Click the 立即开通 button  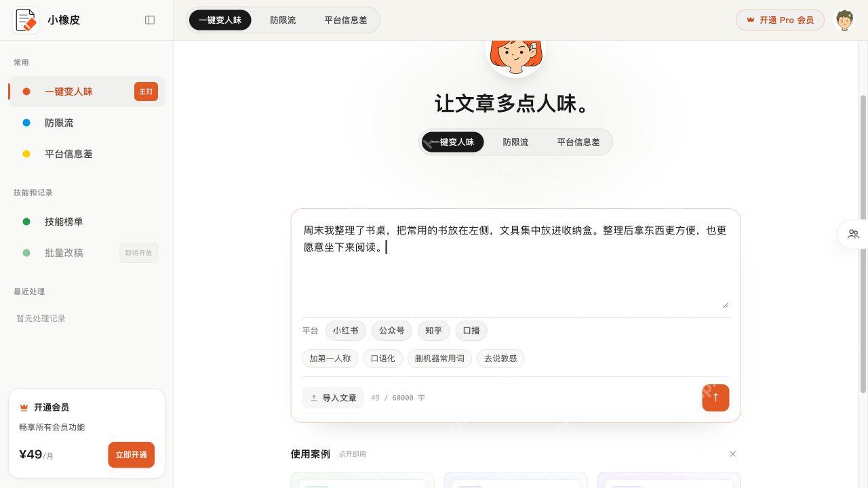pos(132,455)
